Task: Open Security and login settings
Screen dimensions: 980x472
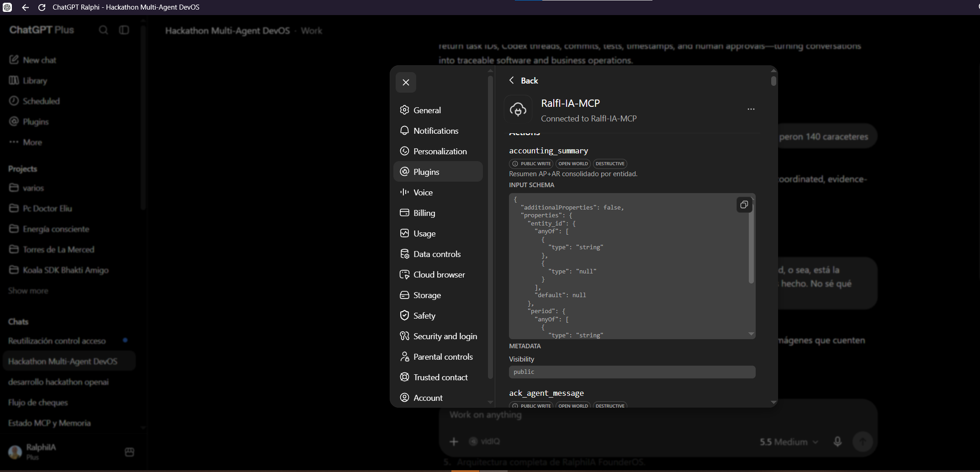Action: coord(438,336)
